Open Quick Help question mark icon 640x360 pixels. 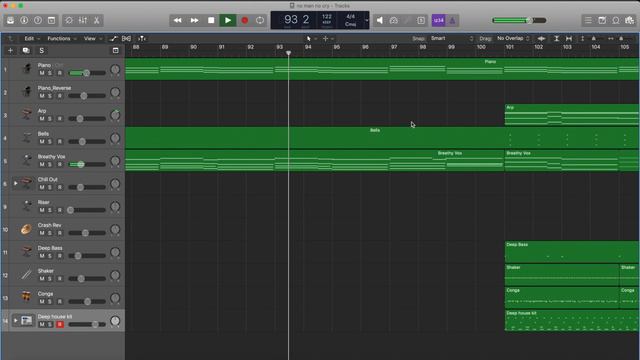(x=38, y=20)
